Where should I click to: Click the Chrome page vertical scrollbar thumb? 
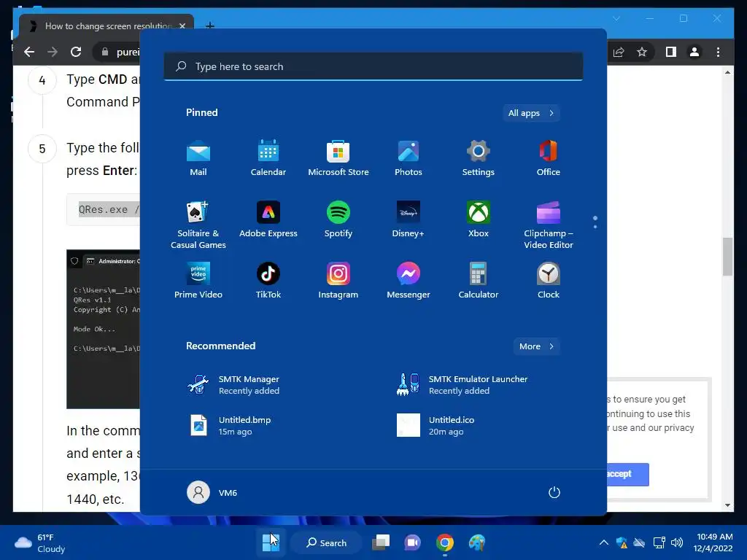point(727,256)
